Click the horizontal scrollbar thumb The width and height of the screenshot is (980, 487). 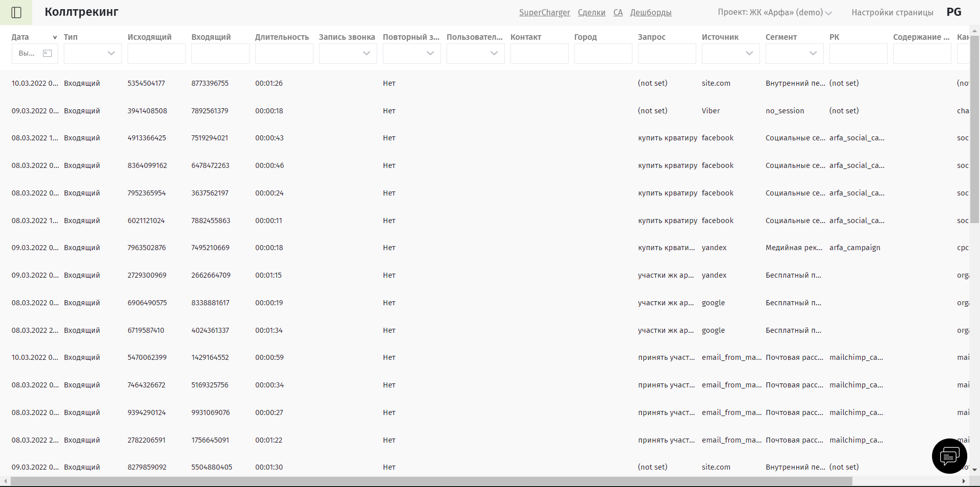pos(431,481)
